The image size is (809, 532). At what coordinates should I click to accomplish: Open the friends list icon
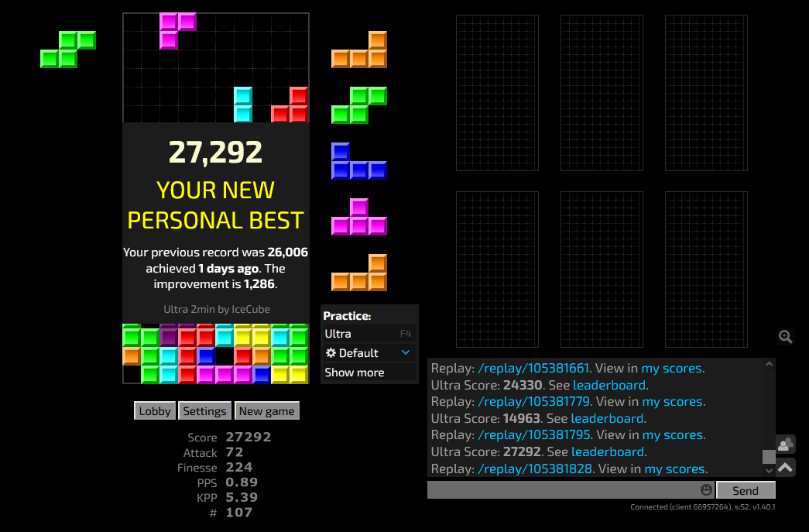(x=785, y=444)
